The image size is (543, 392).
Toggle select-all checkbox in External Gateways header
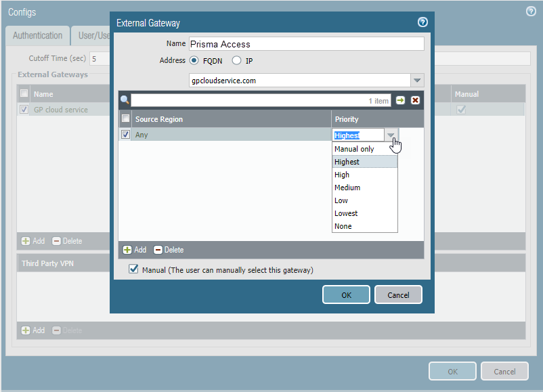[24, 93]
